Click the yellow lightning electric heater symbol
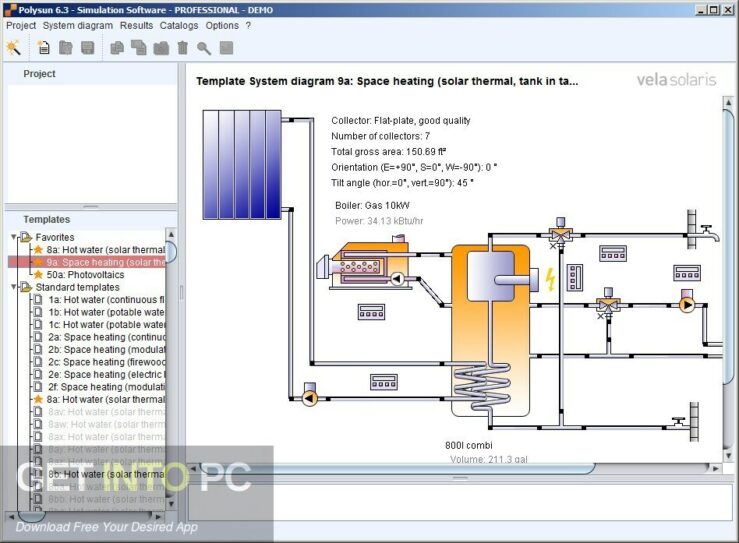The height and width of the screenshot is (543, 739). 550,279
